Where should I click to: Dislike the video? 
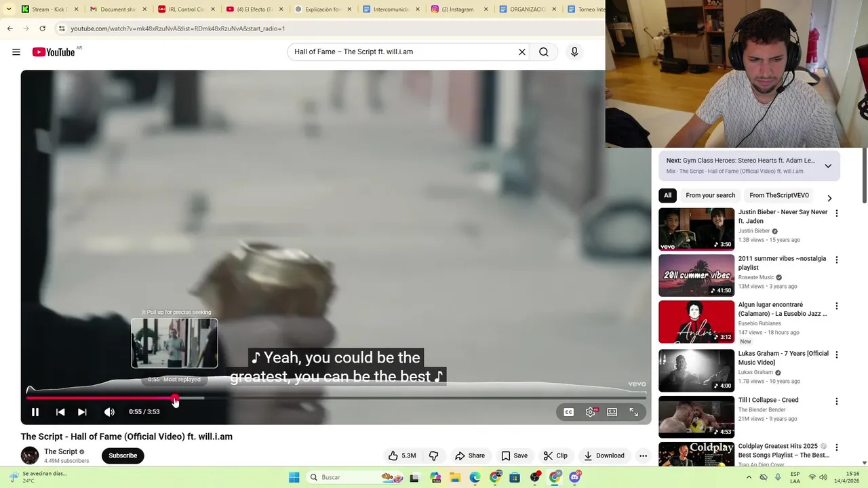(x=434, y=455)
